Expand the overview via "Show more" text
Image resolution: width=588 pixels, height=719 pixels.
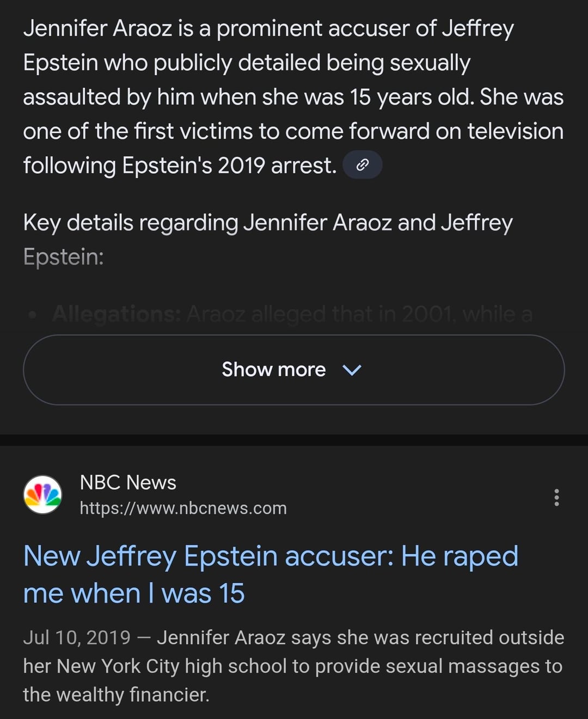click(273, 370)
